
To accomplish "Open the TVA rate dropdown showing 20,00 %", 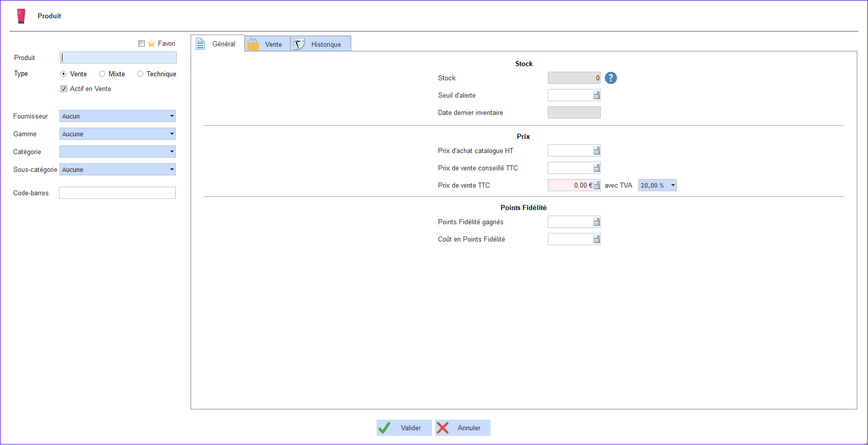I will click(658, 185).
